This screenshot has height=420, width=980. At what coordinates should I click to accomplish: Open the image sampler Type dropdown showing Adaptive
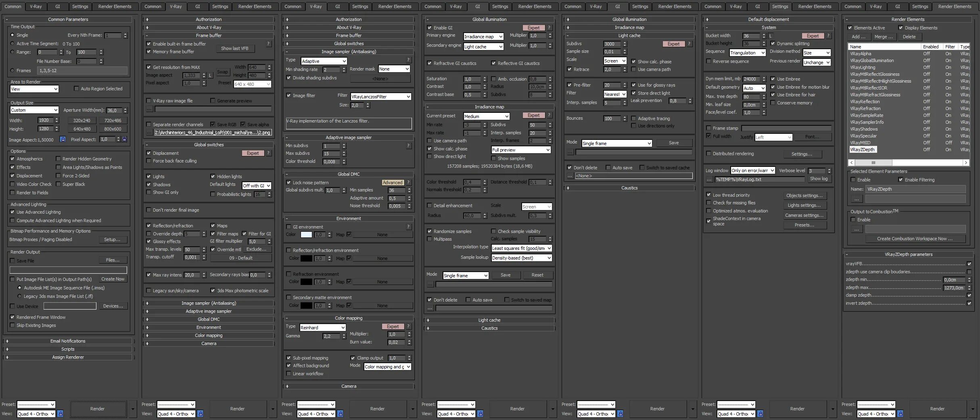tap(324, 61)
